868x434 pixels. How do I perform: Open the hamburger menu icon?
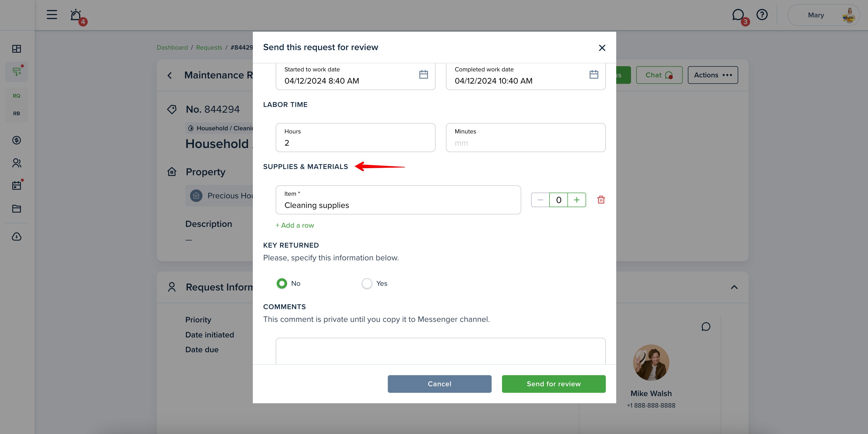[52, 15]
